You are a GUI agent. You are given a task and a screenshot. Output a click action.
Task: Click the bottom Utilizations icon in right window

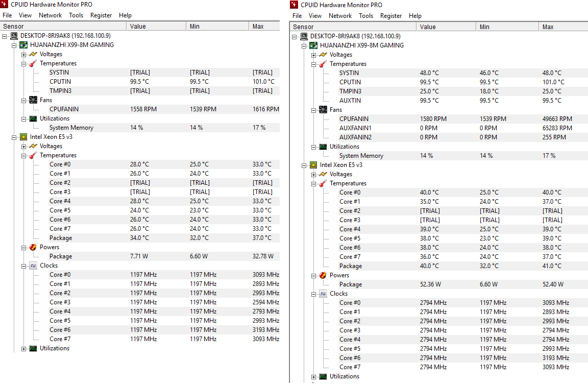click(323, 376)
